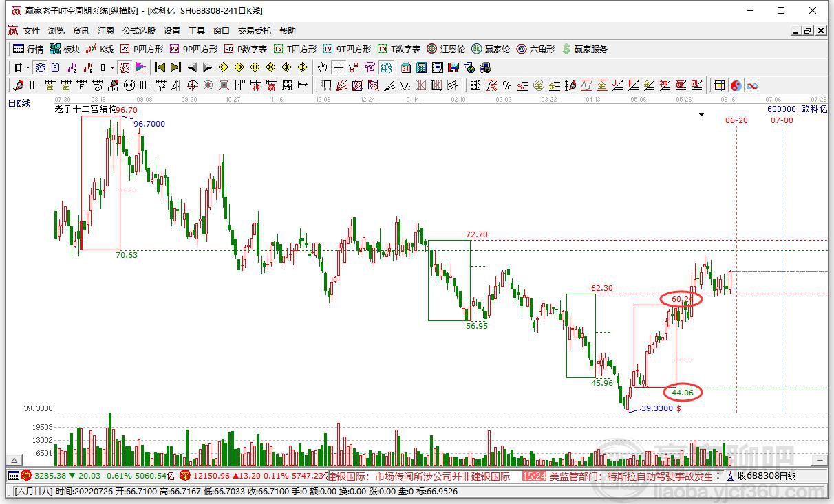Click the flag chart icon
This screenshot has width=834, height=504.
click(x=140, y=67)
